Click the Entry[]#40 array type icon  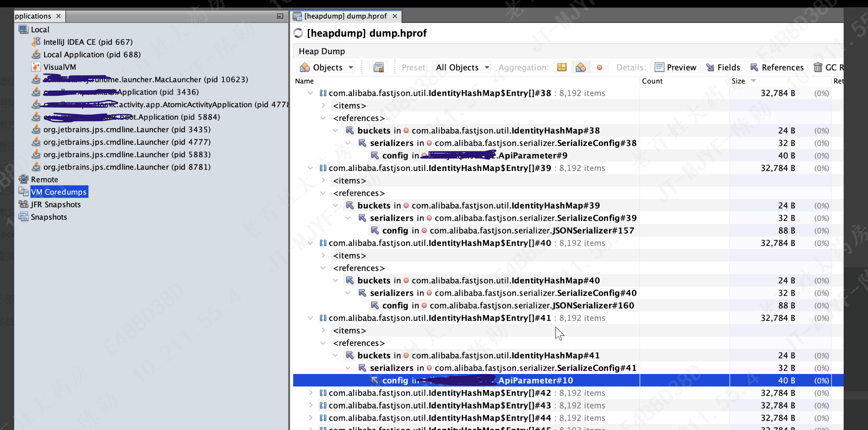pos(323,243)
